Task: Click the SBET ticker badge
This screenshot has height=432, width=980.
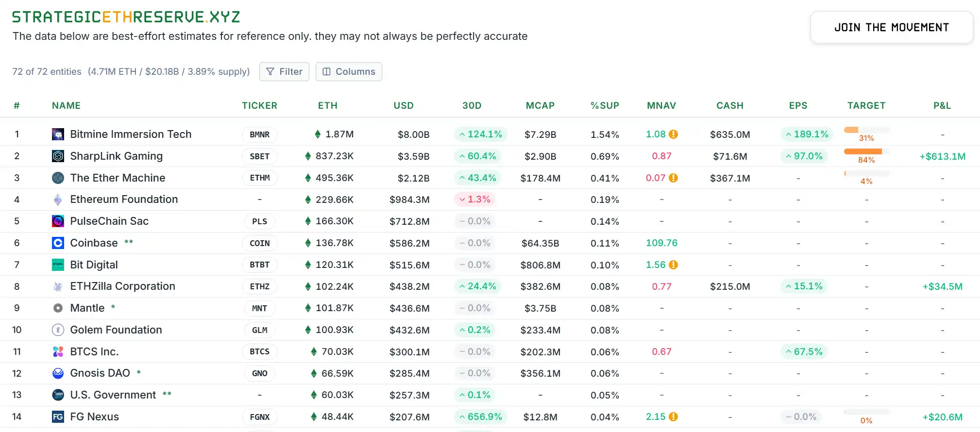Action: [259, 156]
